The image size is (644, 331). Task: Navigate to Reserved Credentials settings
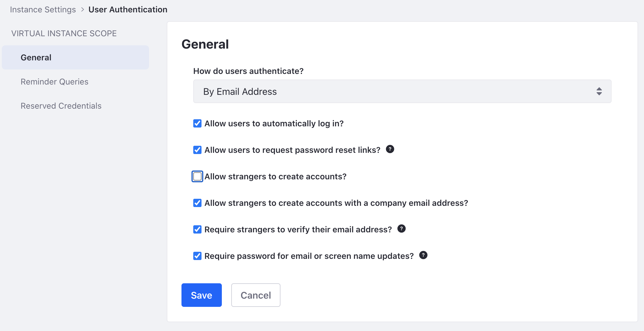coord(61,105)
